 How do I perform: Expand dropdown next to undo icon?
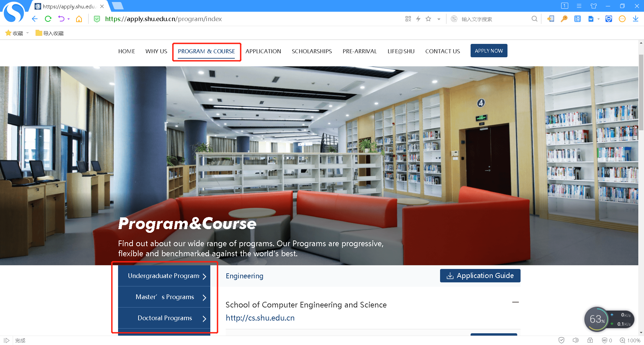[68, 19]
